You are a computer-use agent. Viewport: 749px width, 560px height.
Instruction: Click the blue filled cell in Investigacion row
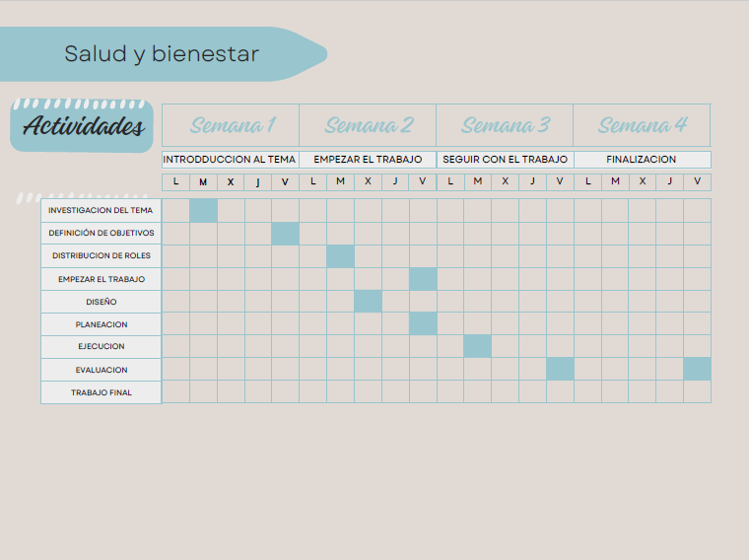(203, 210)
